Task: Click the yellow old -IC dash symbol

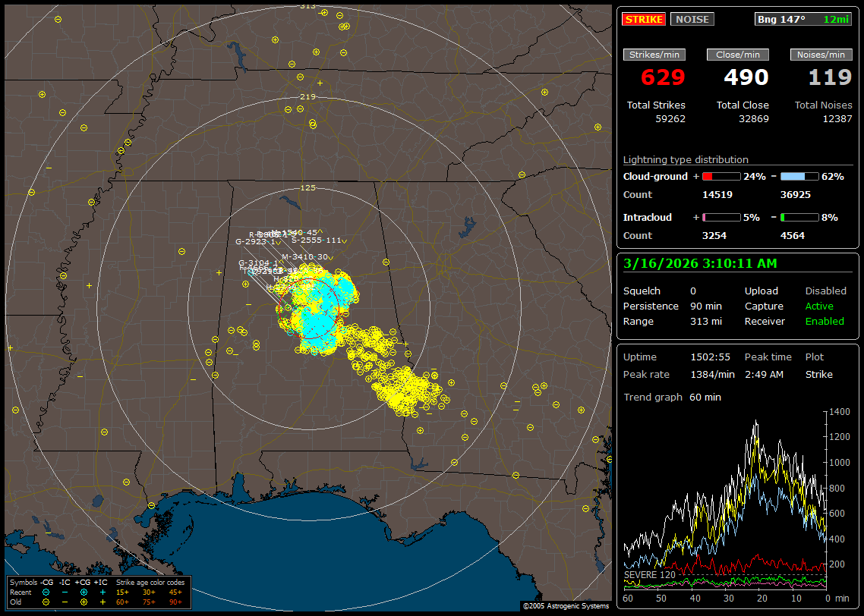Action: pyautogui.click(x=65, y=602)
